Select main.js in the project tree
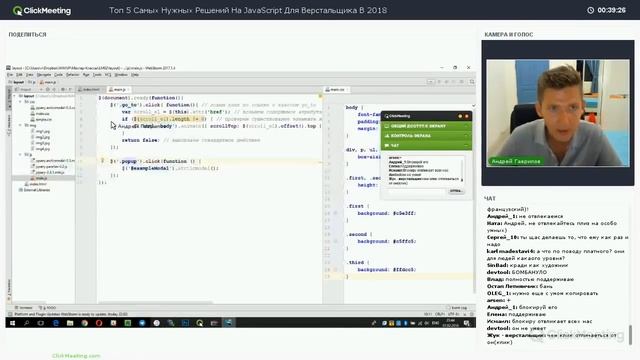This screenshot has width=640, height=360. coord(39,178)
